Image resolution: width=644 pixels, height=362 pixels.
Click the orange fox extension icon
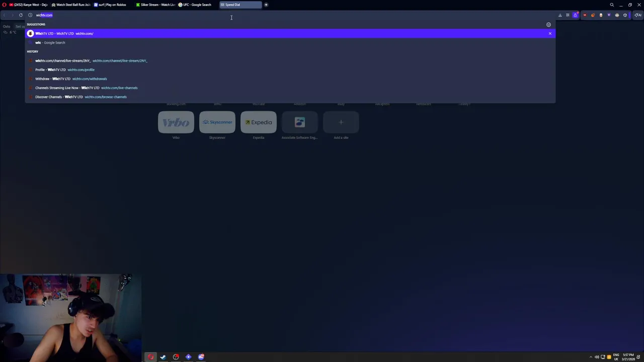pyautogui.click(x=593, y=15)
